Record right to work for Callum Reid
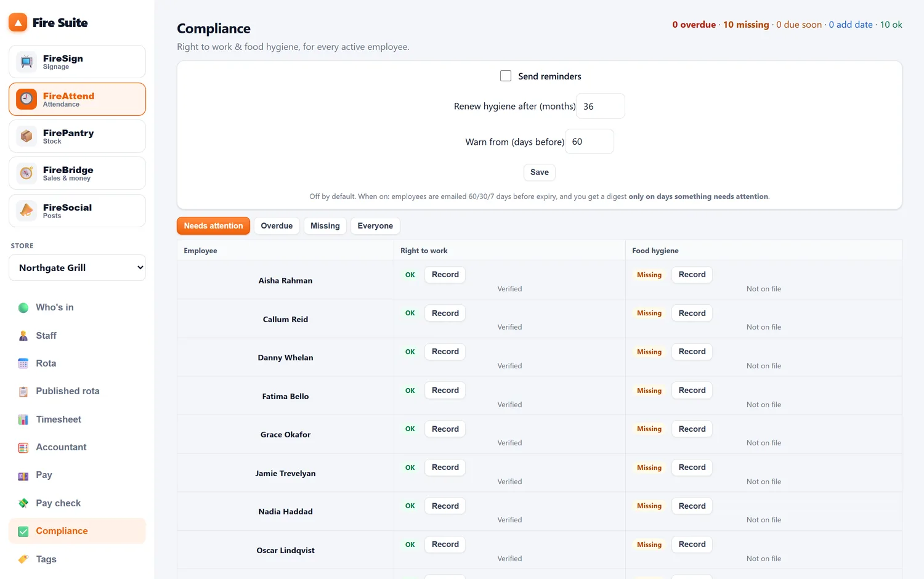The width and height of the screenshot is (924, 579). pos(445,314)
